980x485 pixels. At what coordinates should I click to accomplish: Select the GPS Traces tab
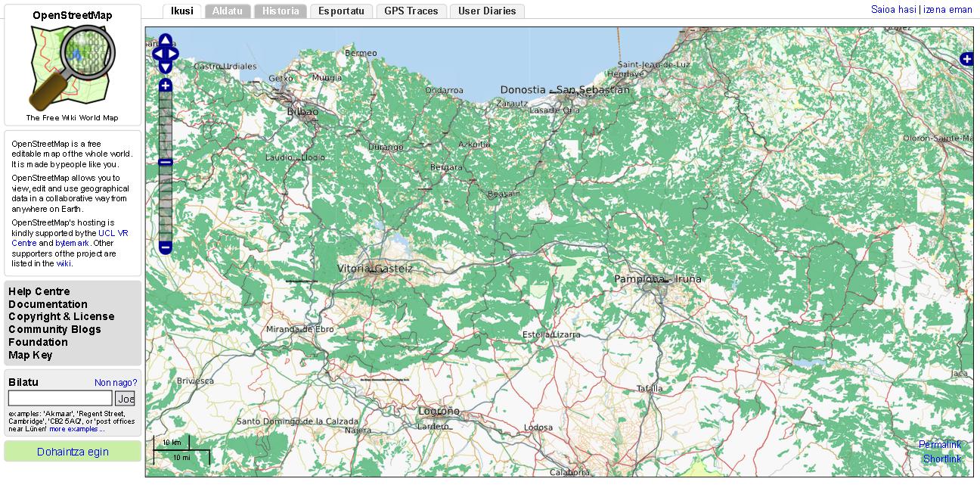coord(411,11)
